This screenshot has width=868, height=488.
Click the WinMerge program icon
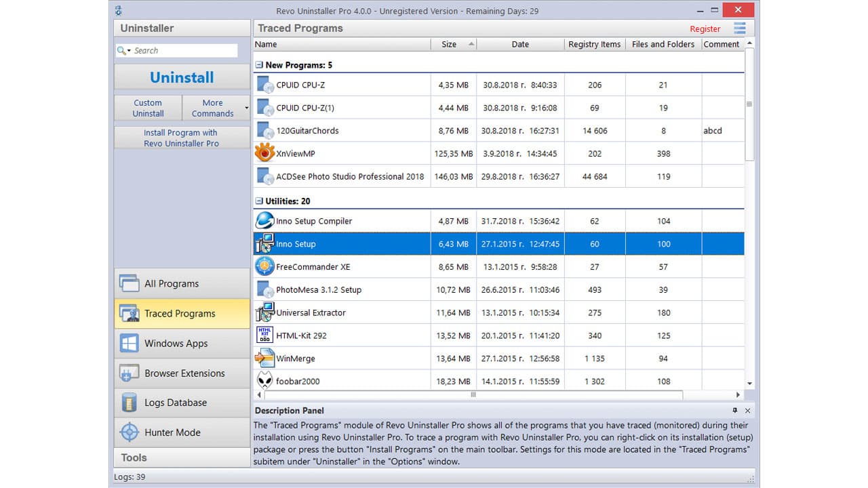coord(266,358)
